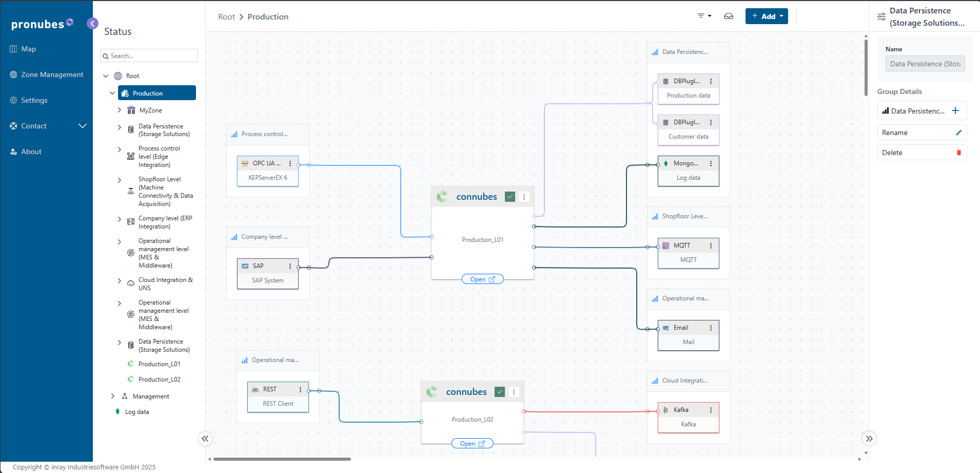The width and height of the screenshot is (980, 473).
Task: Expand right panel with double-chevron button
Action: tap(869, 439)
